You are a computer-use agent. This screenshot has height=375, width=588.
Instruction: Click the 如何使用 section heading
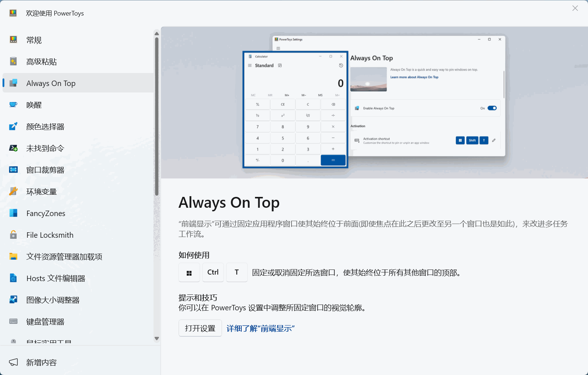point(194,255)
